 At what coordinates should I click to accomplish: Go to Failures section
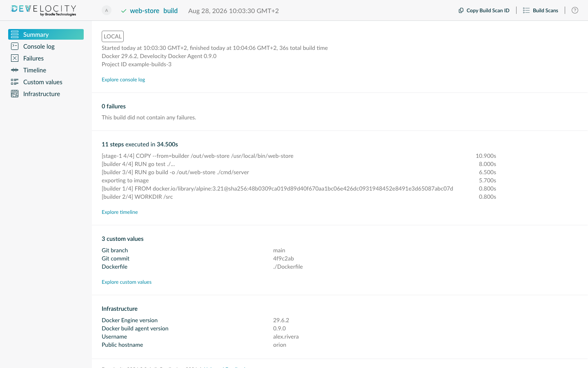coord(46,58)
